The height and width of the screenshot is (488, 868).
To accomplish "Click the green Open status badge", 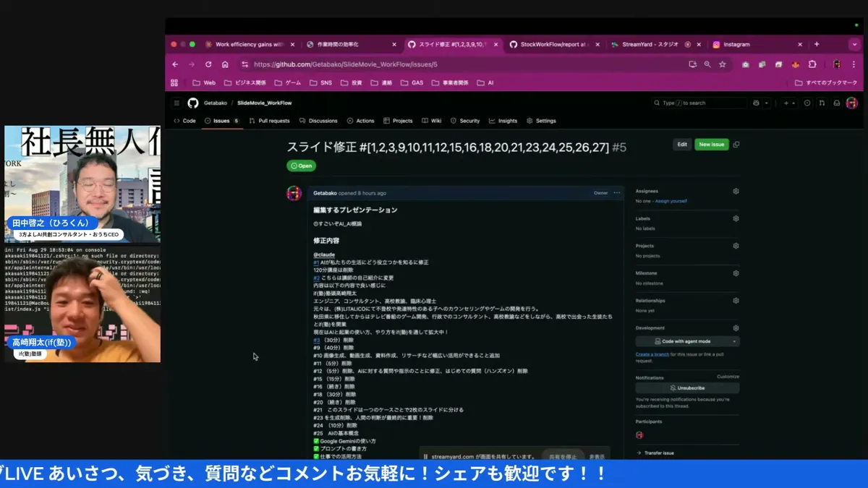I will 302,166.
